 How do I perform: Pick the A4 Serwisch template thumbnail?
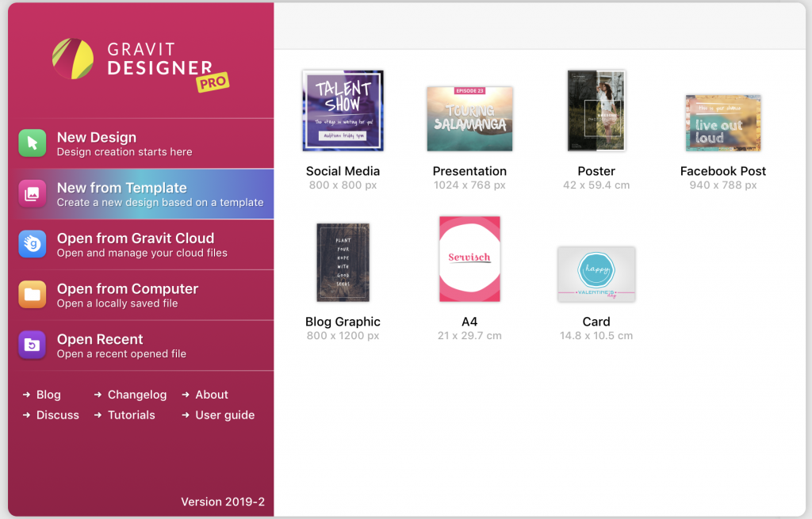tap(469, 259)
